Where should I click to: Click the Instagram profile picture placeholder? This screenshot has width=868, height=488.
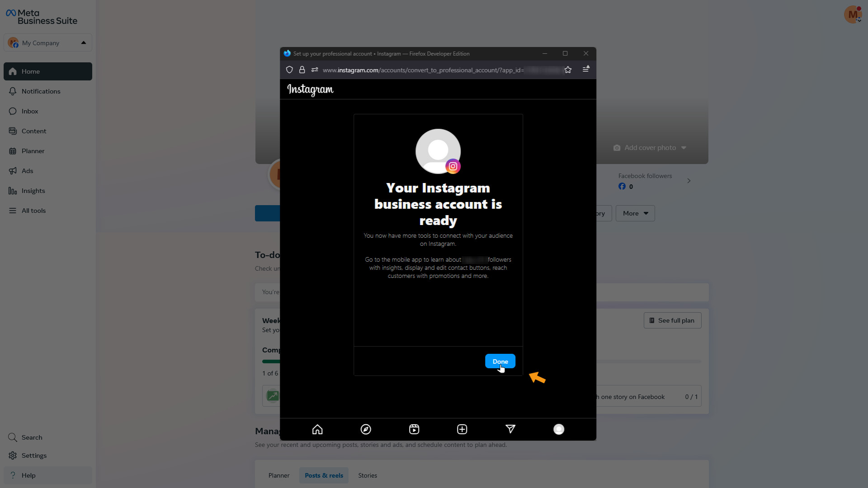[438, 151]
